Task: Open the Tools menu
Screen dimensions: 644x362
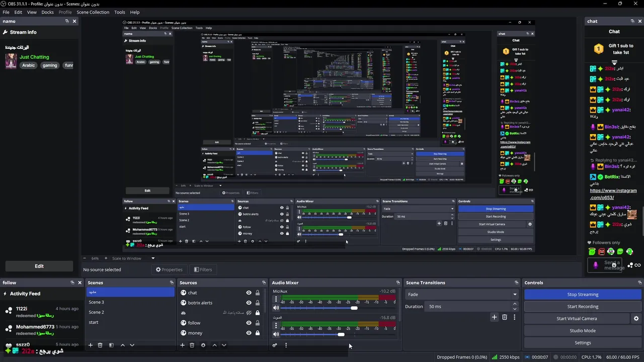Action: pyautogui.click(x=120, y=12)
